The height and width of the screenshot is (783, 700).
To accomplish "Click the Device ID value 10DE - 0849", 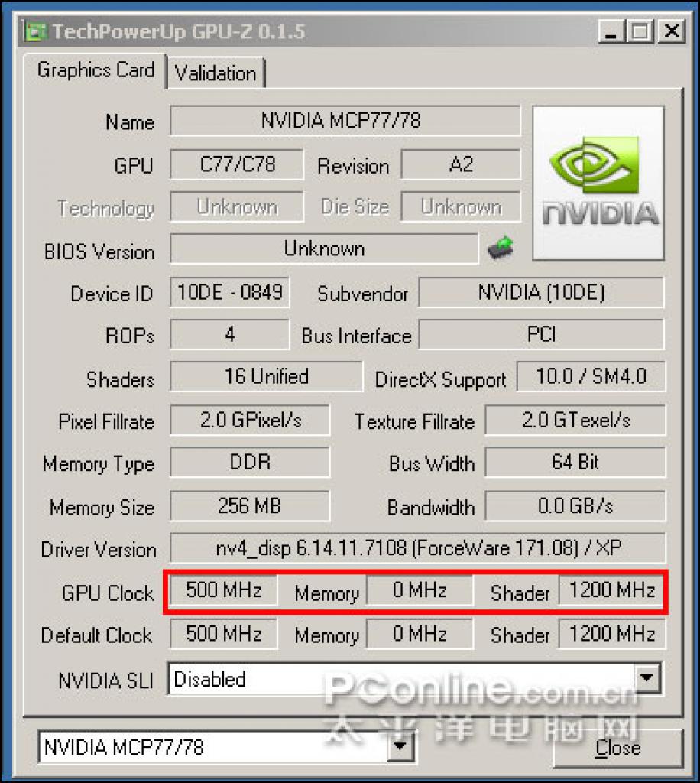I will (229, 292).
